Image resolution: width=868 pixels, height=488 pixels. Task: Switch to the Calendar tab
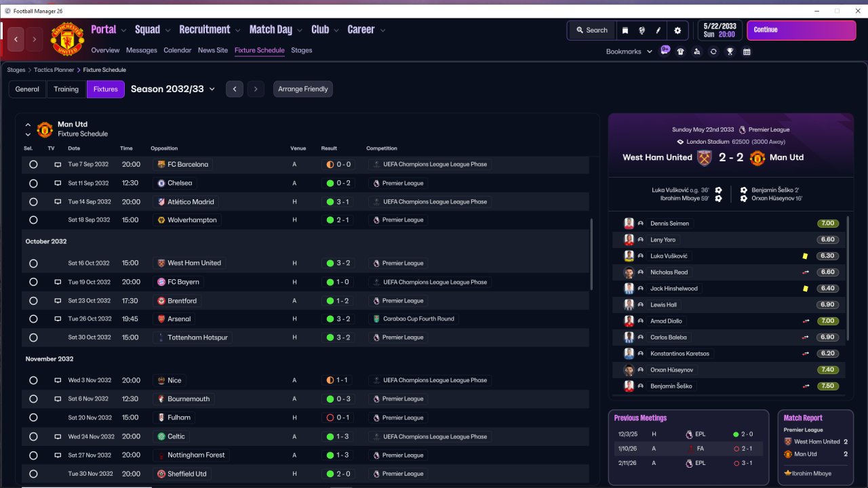click(x=178, y=50)
